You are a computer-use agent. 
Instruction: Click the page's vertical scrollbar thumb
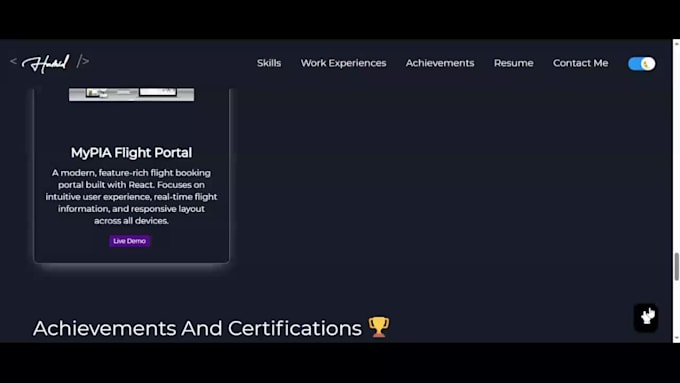click(676, 266)
